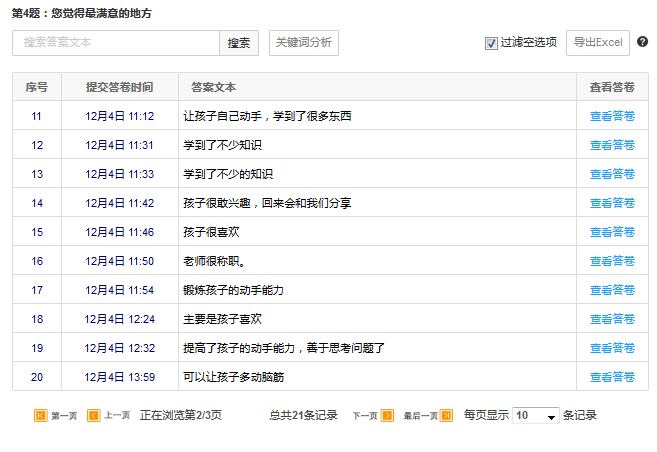Image resolution: width=657 pixels, height=452 pixels.
Task: Click the 搜索 button
Action: pos(239,43)
